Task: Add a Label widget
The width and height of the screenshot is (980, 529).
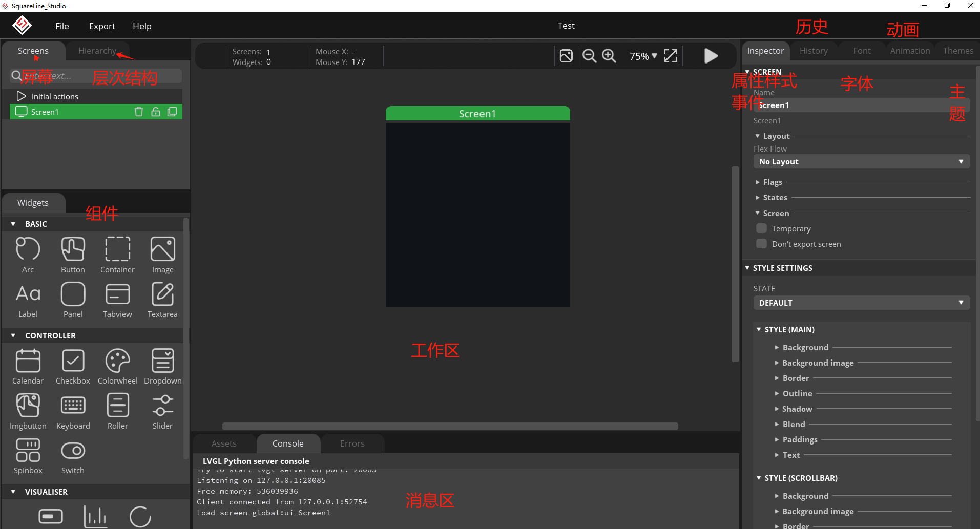Action: pos(28,300)
